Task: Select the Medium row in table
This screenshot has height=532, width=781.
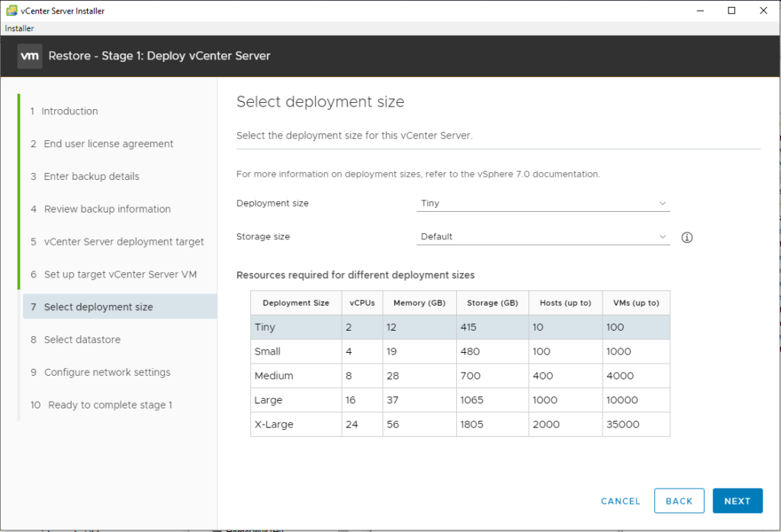Action: (460, 376)
